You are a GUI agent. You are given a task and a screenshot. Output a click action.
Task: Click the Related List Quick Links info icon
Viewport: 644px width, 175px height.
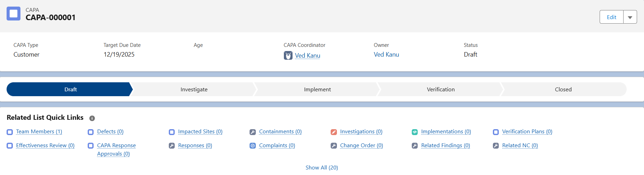(92, 118)
